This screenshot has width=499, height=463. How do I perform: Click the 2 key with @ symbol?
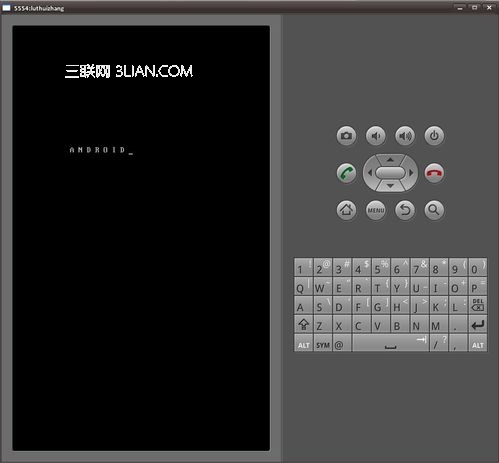coord(323,267)
